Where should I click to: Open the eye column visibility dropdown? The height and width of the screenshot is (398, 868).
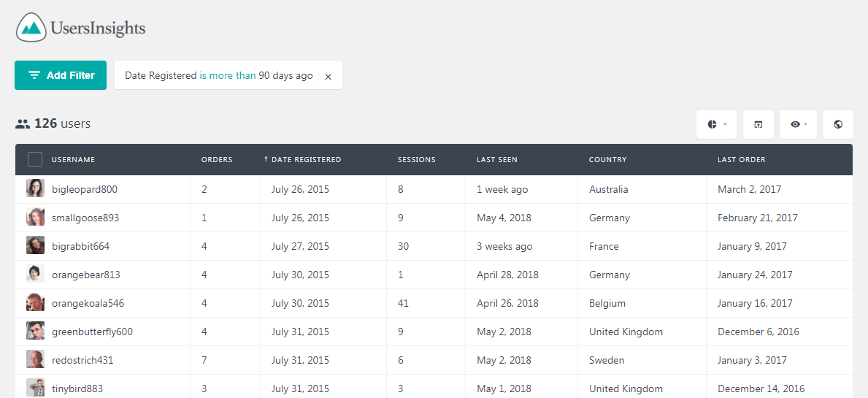pyautogui.click(x=799, y=125)
